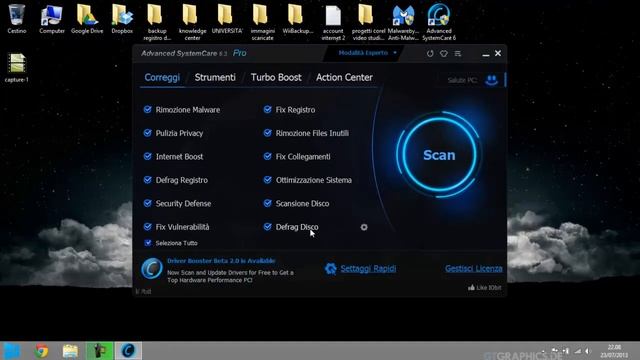640x360 pixels.
Task: Click the green taskbar application icon
Action: click(x=100, y=351)
